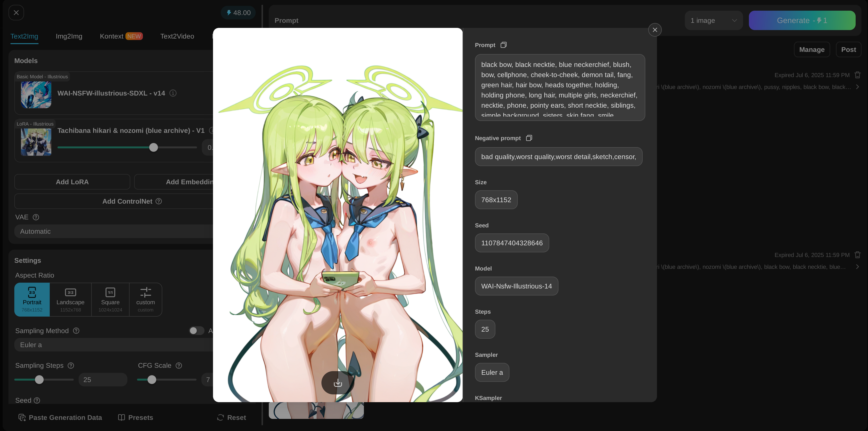Close the generation panel with the top-left X
Image resolution: width=868 pixels, height=431 pixels.
16,13
